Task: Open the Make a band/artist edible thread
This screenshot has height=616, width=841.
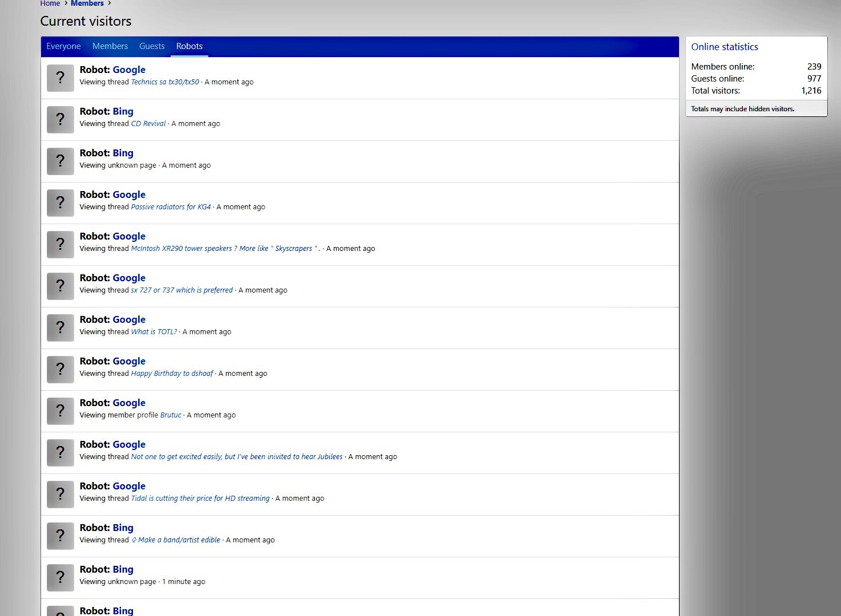Action: pyautogui.click(x=176, y=540)
